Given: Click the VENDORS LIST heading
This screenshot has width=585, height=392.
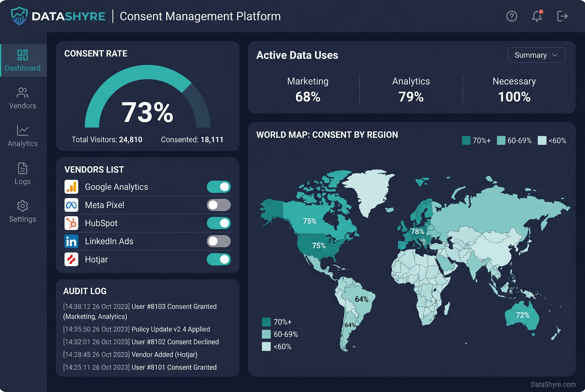Looking at the screenshot, I should click(94, 169).
